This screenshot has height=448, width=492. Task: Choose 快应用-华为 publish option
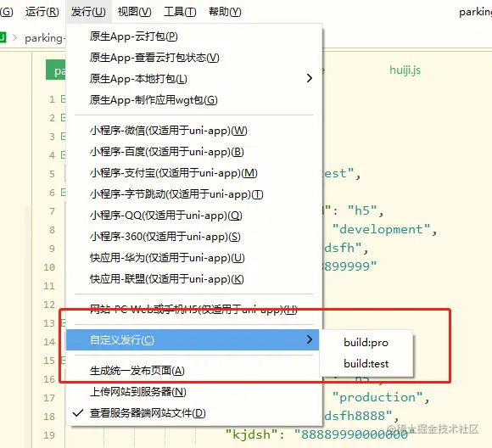click(194, 258)
